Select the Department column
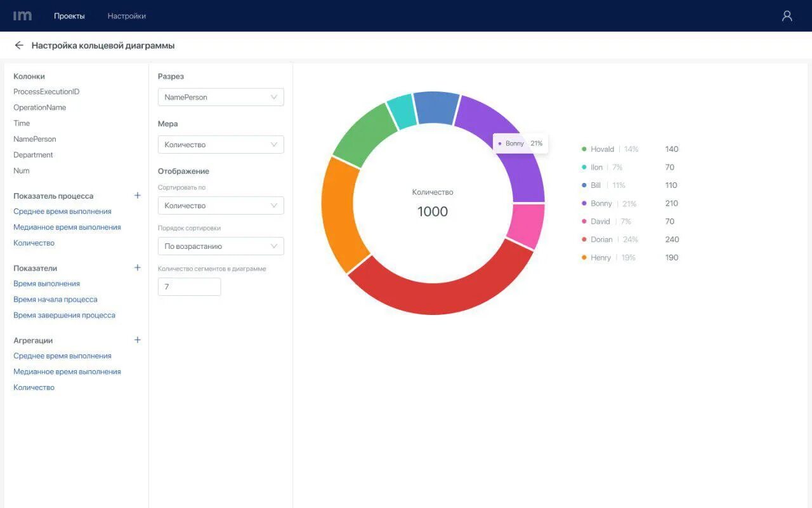The height and width of the screenshot is (508, 812). point(33,155)
